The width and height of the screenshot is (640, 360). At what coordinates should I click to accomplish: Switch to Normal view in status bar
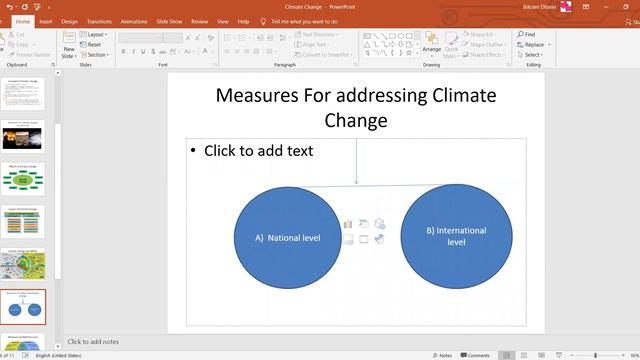pos(507,356)
